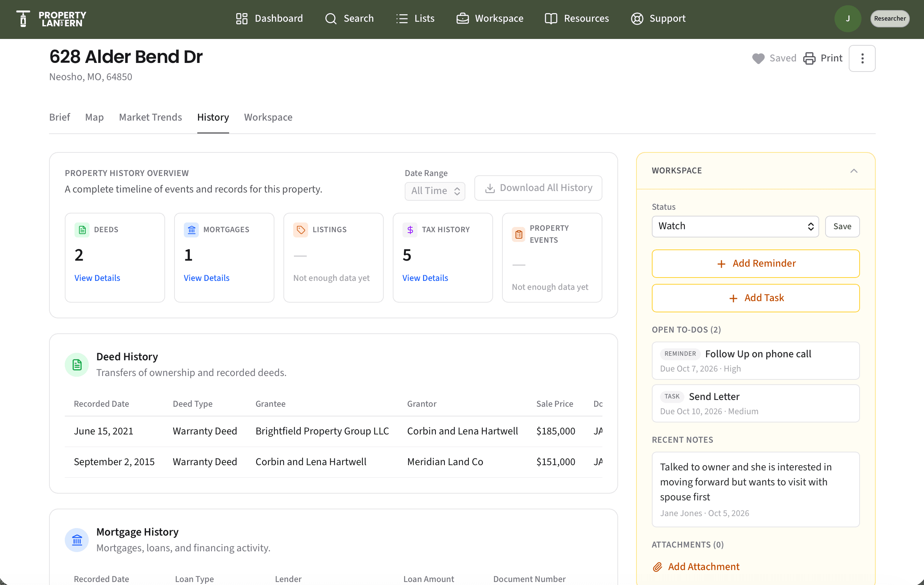Open the Support page
Screen dimensions: 924x585
[658, 18]
